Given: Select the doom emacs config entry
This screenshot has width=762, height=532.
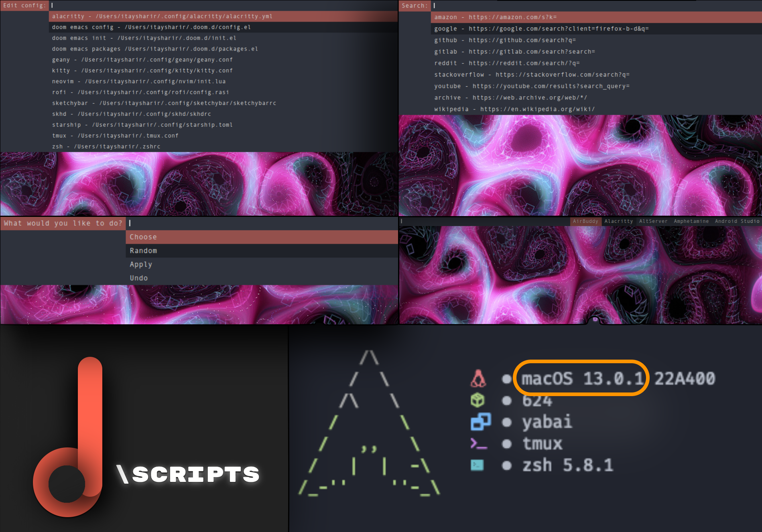Looking at the screenshot, I should (223, 27).
